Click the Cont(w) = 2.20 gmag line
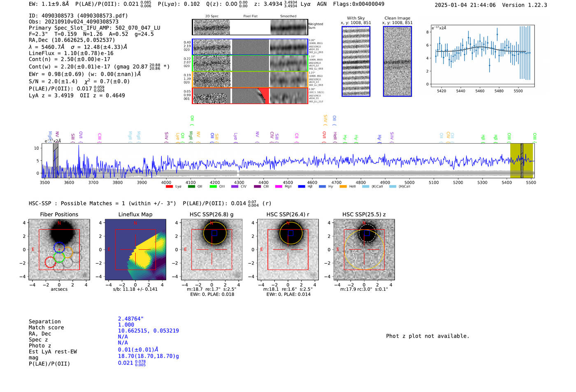 click(x=99, y=66)
